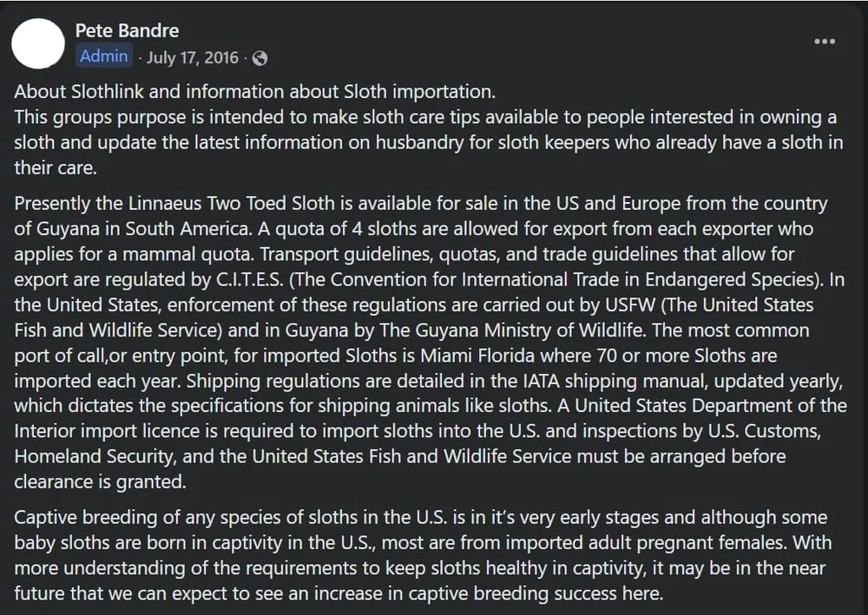868x615 pixels.
Task: Open the July 17, 2016 timestamp link
Action: click(192, 57)
